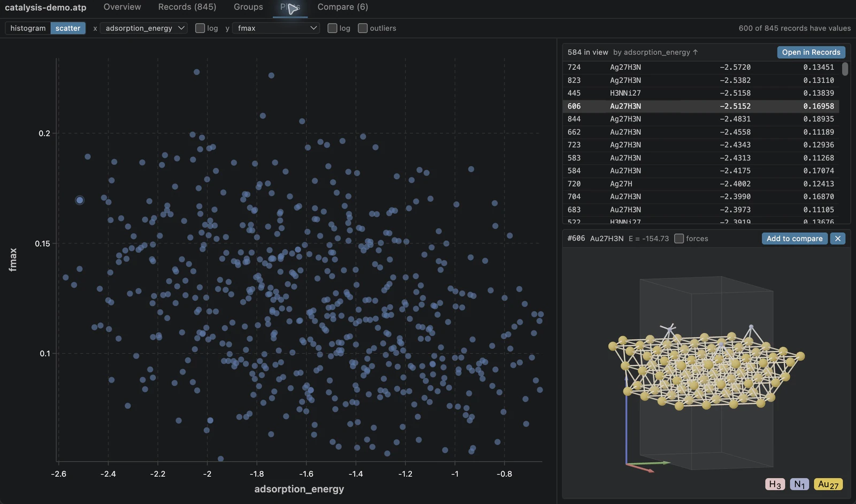Click the highlighted scatter point for record 606

pyautogui.click(x=80, y=200)
